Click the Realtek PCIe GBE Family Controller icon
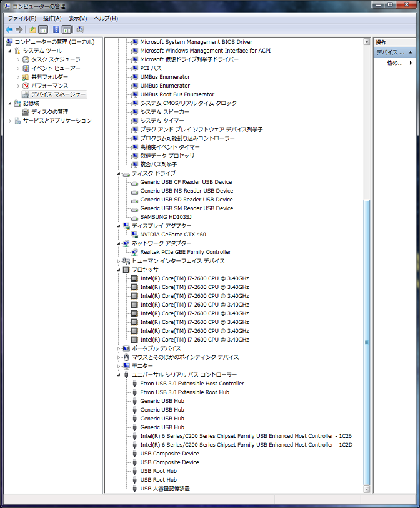This screenshot has width=420, height=508. pos(134,252)
